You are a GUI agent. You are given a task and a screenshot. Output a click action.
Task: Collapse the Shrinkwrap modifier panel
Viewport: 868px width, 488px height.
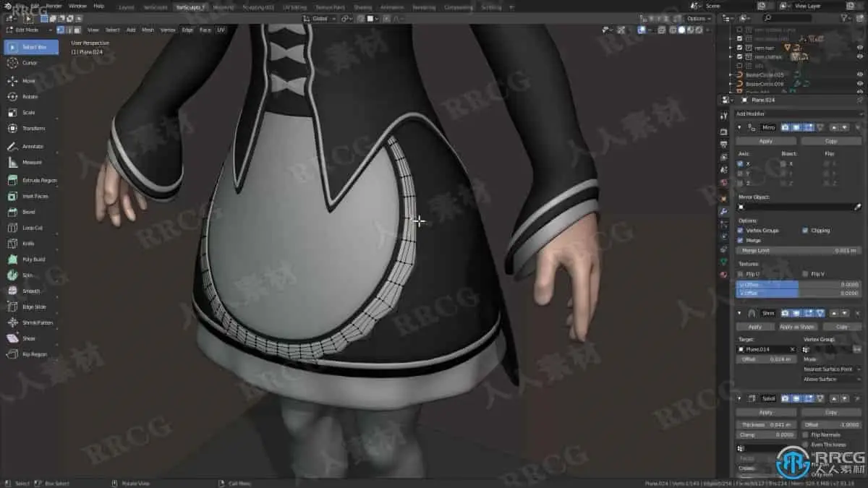click(739, 313)
